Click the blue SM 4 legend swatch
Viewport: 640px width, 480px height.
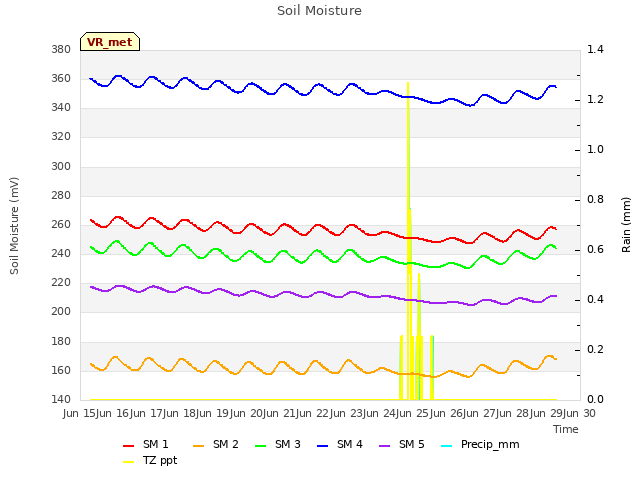point(323,446)
